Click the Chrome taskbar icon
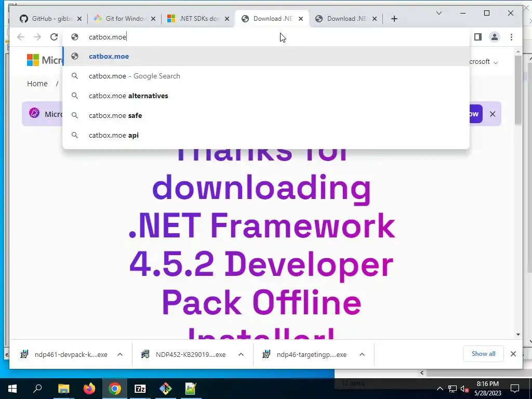The image size is (532, 399). pos(115,389)
